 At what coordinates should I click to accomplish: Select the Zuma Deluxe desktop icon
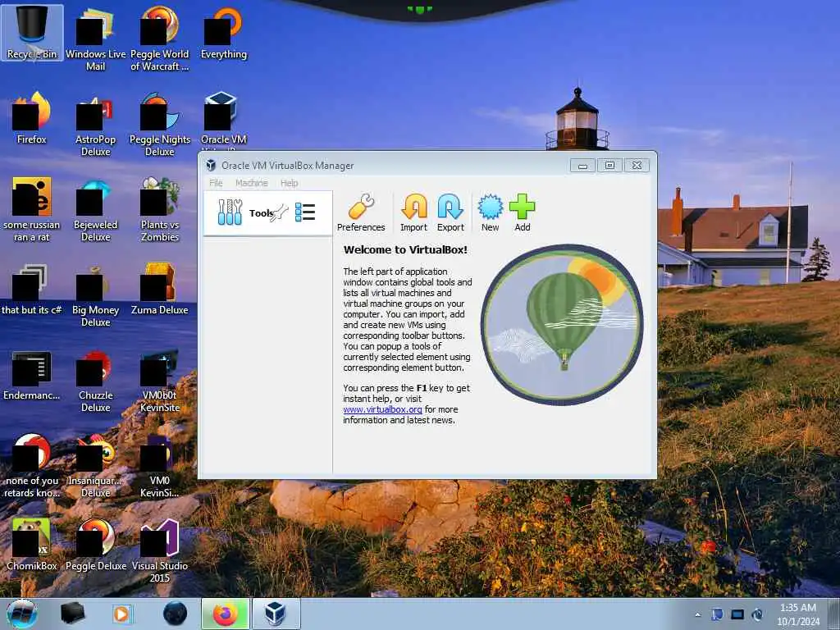[x=160, y=290]
